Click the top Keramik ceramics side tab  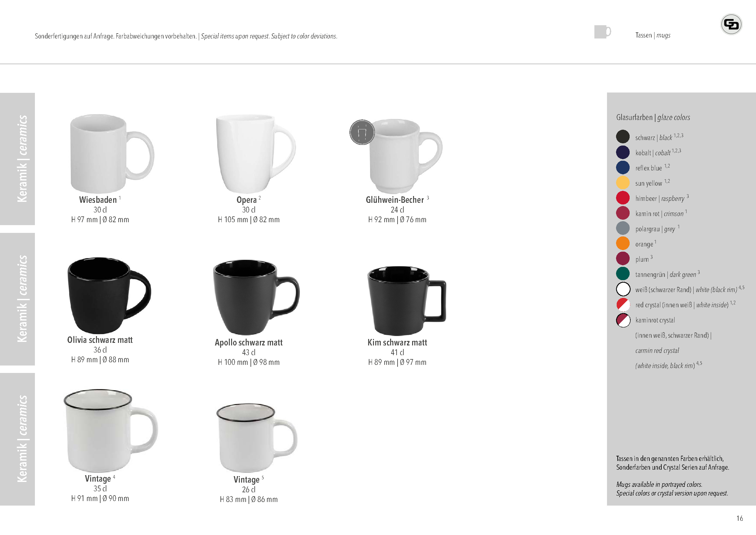pos(17,159)
